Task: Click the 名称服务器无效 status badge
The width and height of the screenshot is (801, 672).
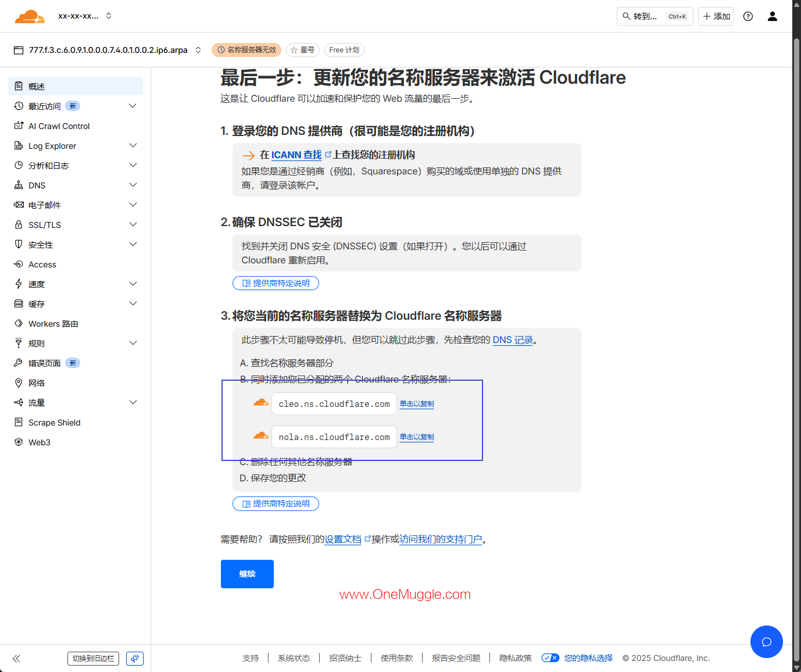Action: click(x=246, y=50)
